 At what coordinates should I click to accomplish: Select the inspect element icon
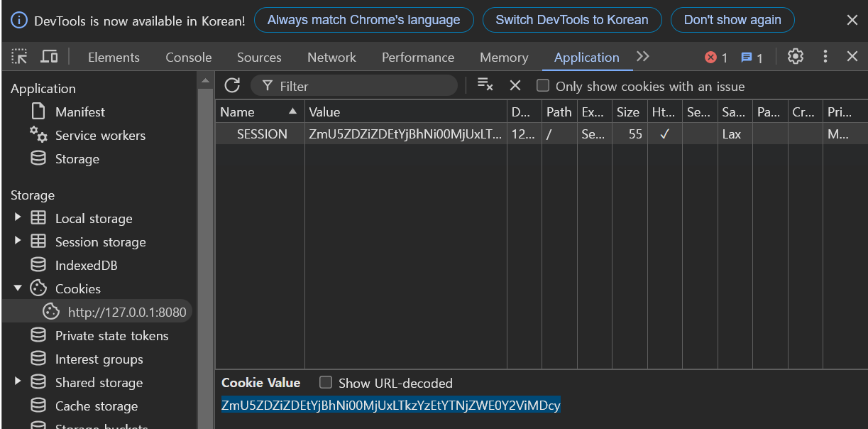coord(19,56)
